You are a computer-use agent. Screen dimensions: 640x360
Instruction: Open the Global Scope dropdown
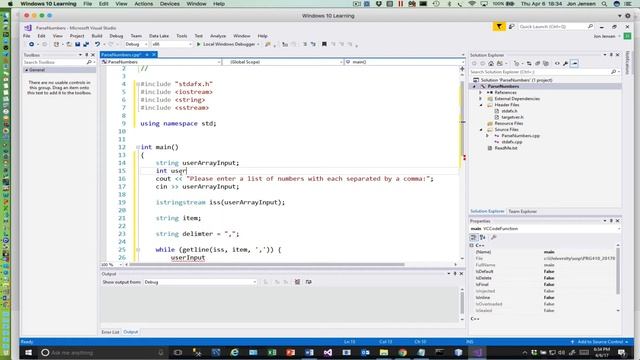(x=282, y=62)
